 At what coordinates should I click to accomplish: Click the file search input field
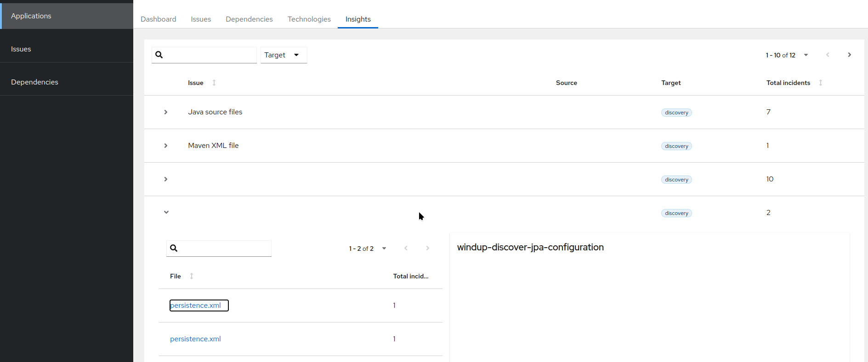click(224, 249)
